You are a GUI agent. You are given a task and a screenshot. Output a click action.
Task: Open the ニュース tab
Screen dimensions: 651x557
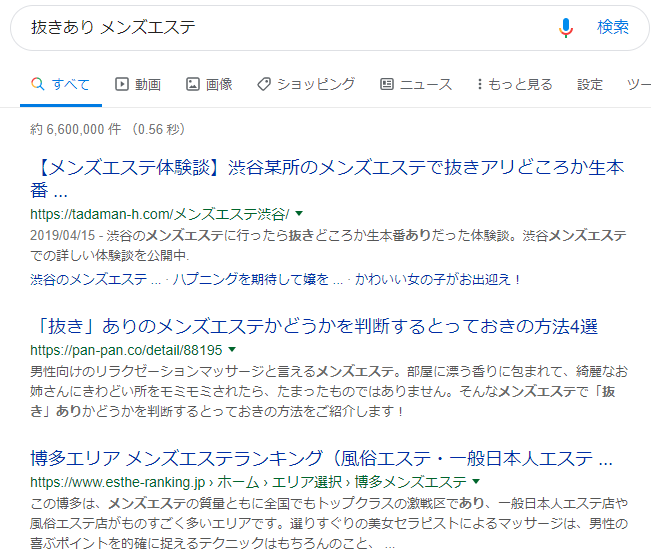[416, 85]
